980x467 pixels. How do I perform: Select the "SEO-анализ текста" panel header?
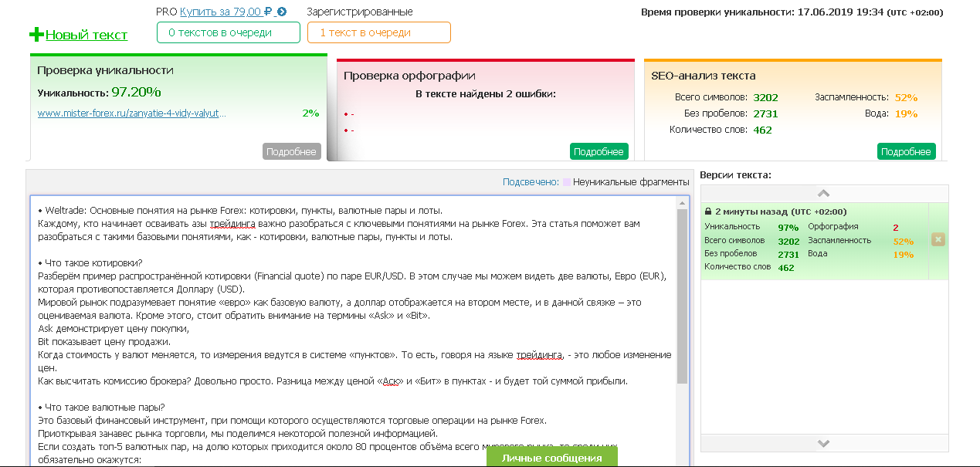[704, 76]
